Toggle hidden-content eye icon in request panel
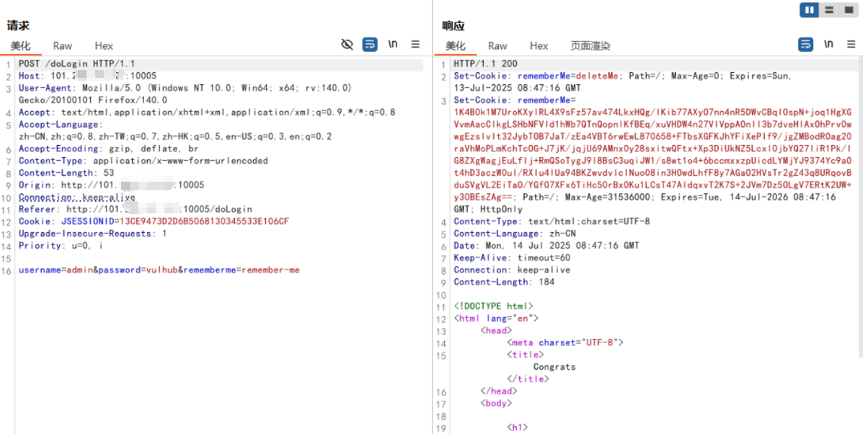Screen dimensions: 868x439 pos(347,45)
